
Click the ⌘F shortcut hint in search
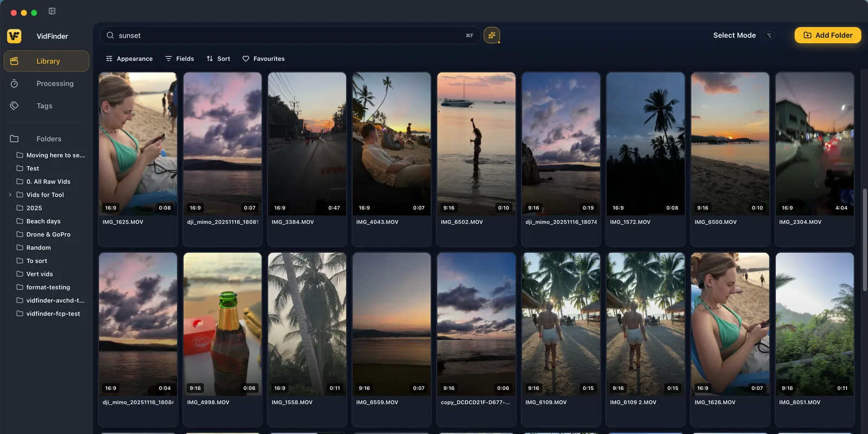tap(470, 35)
